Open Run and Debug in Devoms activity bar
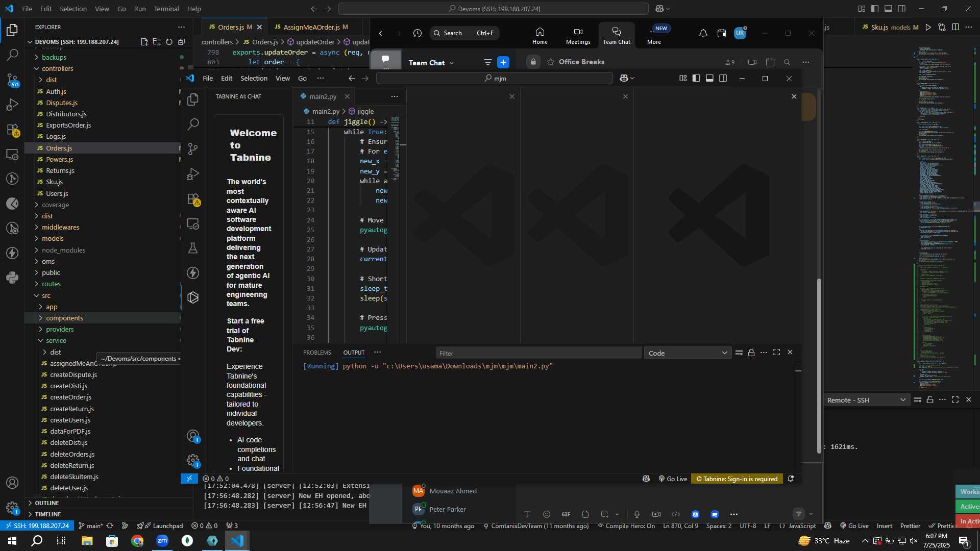The image size is (980, 551). (12, 105)
